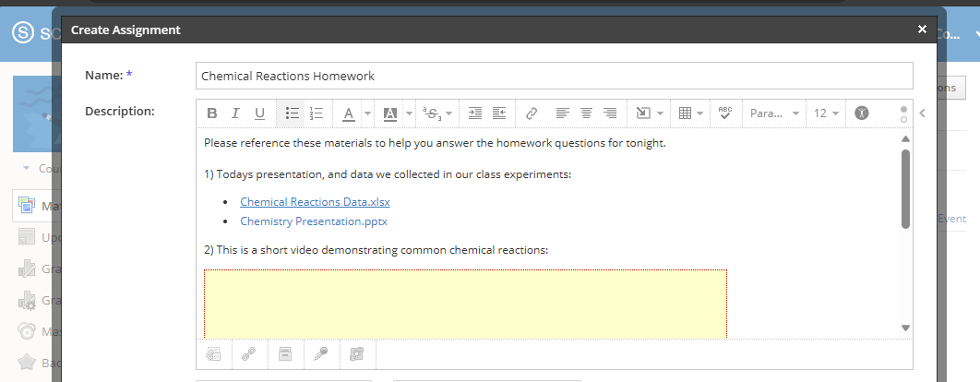Click the line '1) Todays presentation, and data...'
The width and height of the screenshot is (980, 382).
[x=388, y=174]
